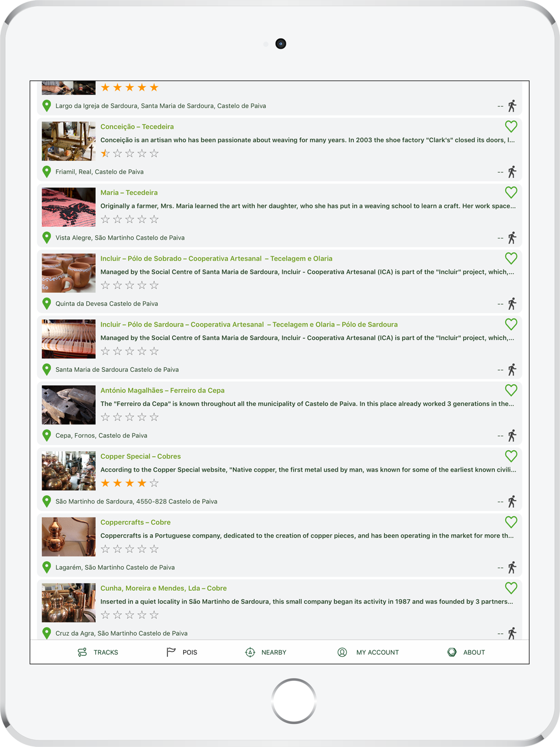The image size is (560, 747).
Task: Open the About tab
Action: point(466,652)
